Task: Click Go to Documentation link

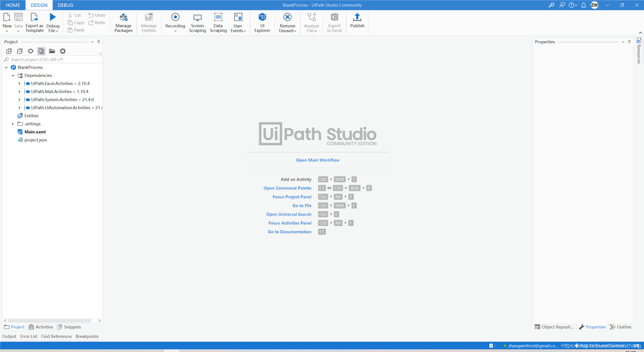Action: pyautogui.click(x=289, y=232)
